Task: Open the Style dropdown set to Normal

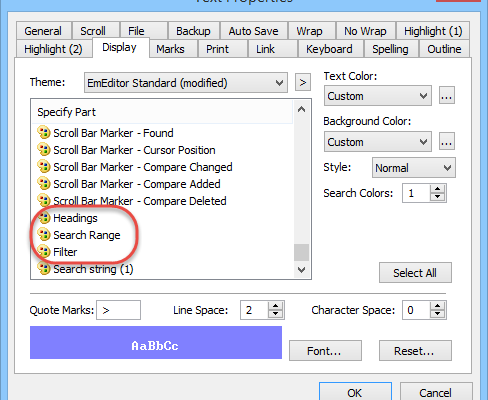Action: coord(414,168)
